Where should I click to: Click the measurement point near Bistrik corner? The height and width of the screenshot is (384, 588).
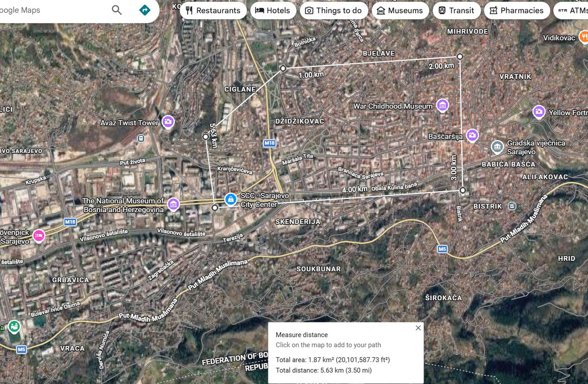(x=463, y=190)
